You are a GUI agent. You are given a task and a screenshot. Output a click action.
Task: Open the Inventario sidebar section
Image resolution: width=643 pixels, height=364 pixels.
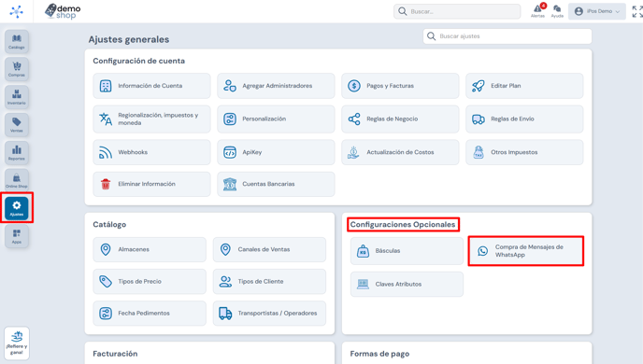pos(17,97)
